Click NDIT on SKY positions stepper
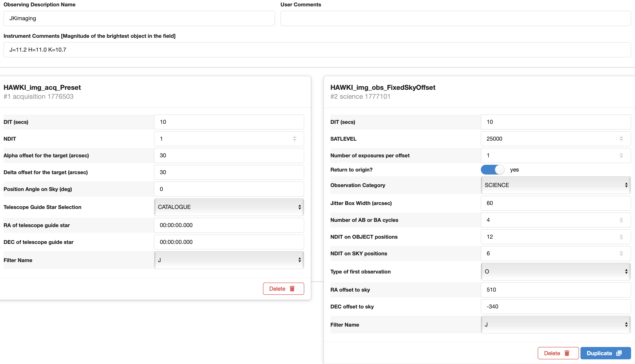Screen dimensions: 635x364 pyautogui.click(x=621, y=253)
